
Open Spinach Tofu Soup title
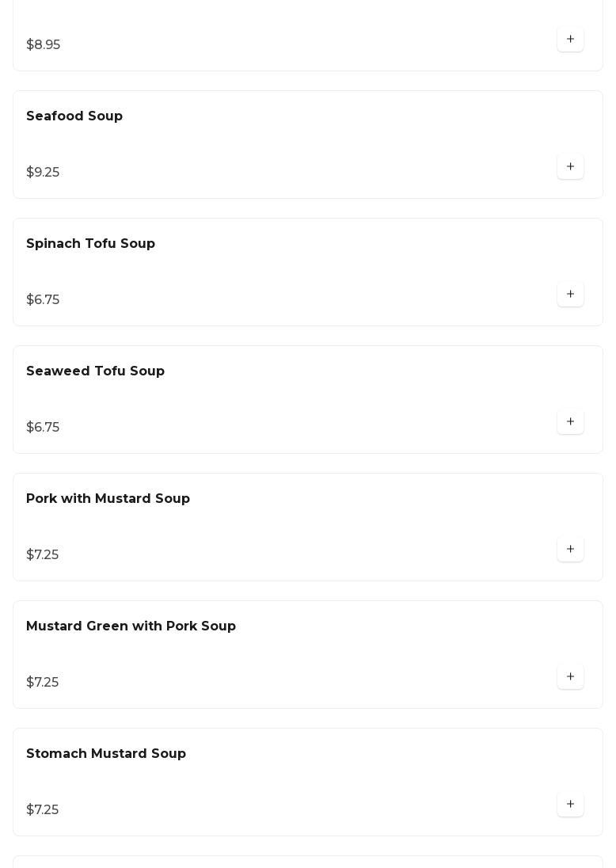[x=90, y=244]
